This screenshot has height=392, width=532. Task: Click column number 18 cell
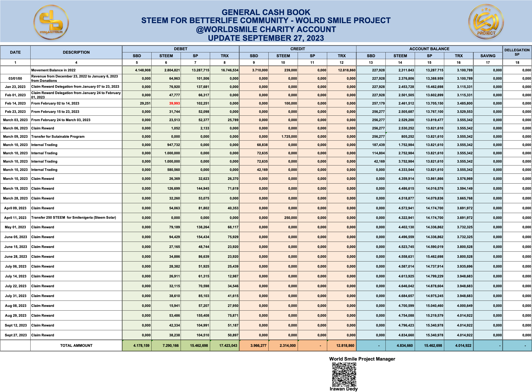click(517, 63)
